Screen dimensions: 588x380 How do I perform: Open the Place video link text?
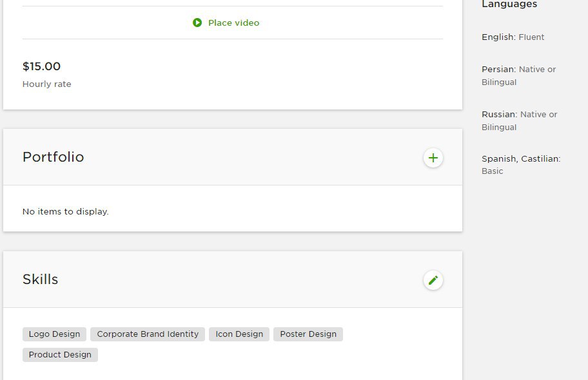coord(233,23)
